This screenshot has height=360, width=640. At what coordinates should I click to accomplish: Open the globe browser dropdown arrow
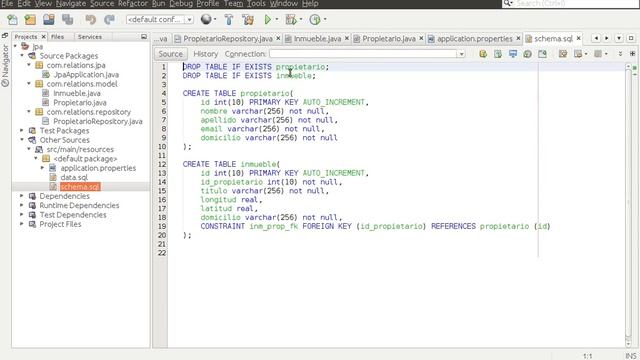coord(215,19)
